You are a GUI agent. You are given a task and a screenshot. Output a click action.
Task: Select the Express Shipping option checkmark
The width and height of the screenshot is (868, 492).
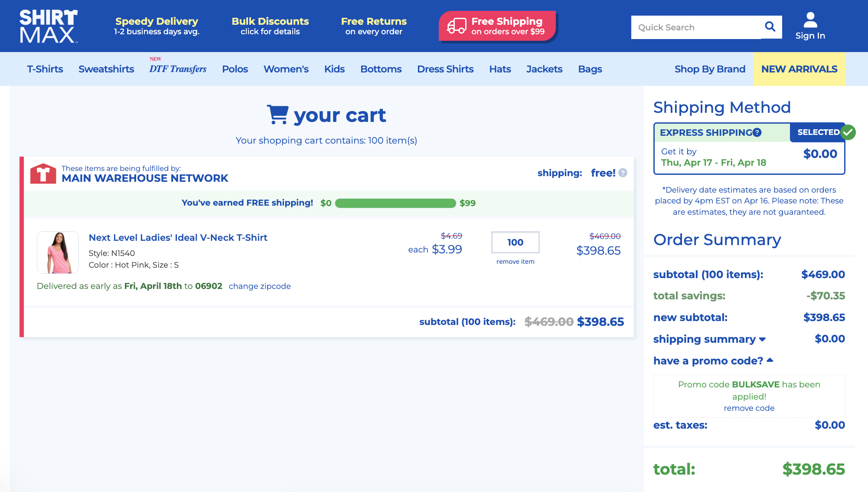848,132
